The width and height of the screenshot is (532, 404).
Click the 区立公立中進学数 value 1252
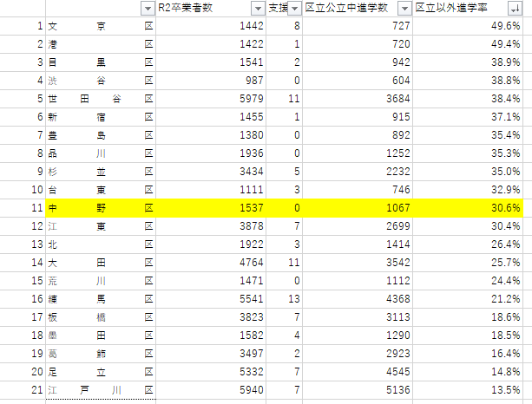tap(358, 153)
